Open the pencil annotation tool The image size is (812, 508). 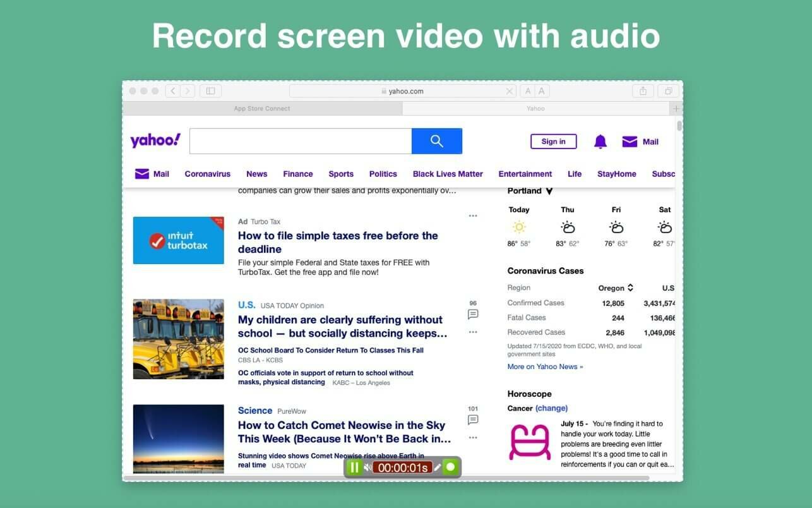(437, 468)
